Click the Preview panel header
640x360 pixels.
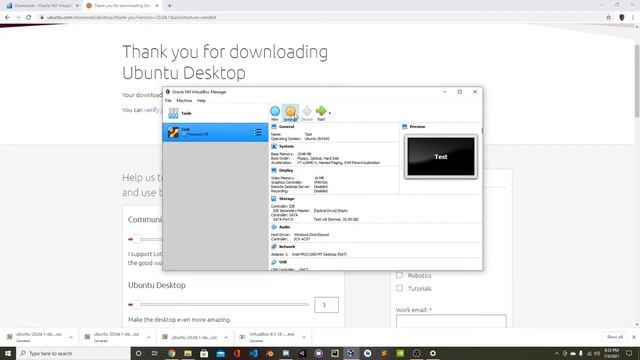[x=417, y=127]
